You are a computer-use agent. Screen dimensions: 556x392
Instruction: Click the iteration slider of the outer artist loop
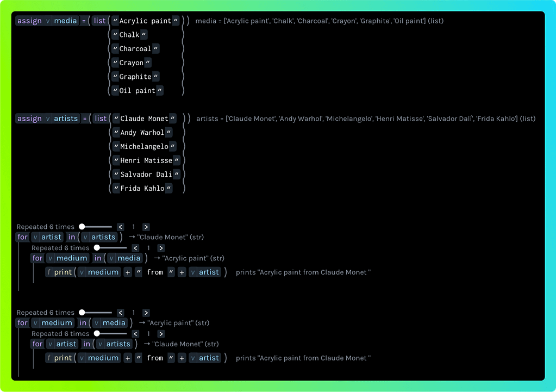(x=96, y=227)
